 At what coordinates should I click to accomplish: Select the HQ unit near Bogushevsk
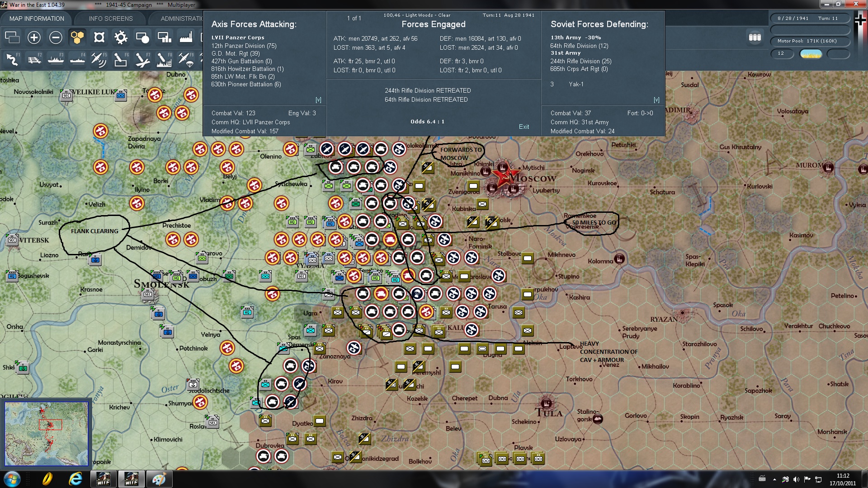12,276
